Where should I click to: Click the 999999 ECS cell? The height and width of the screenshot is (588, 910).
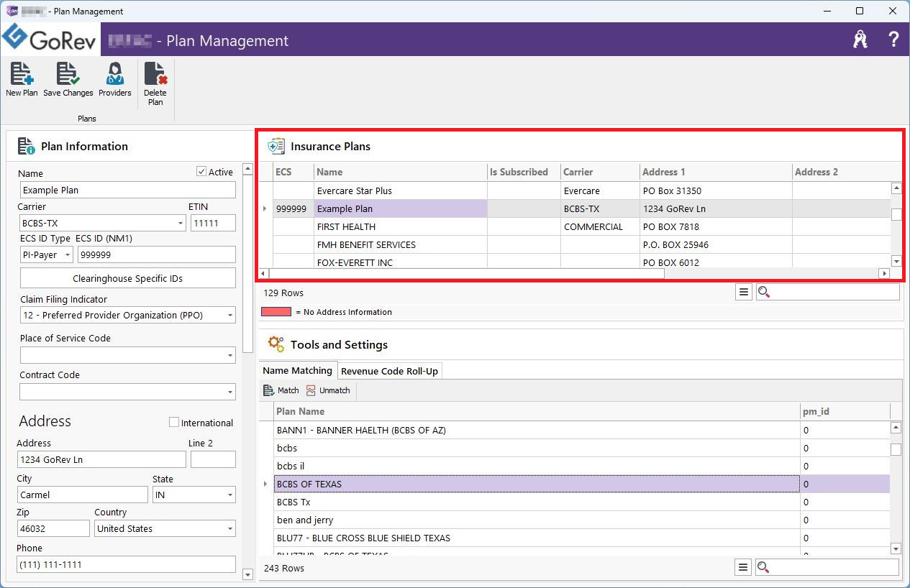tap(293, 209)
